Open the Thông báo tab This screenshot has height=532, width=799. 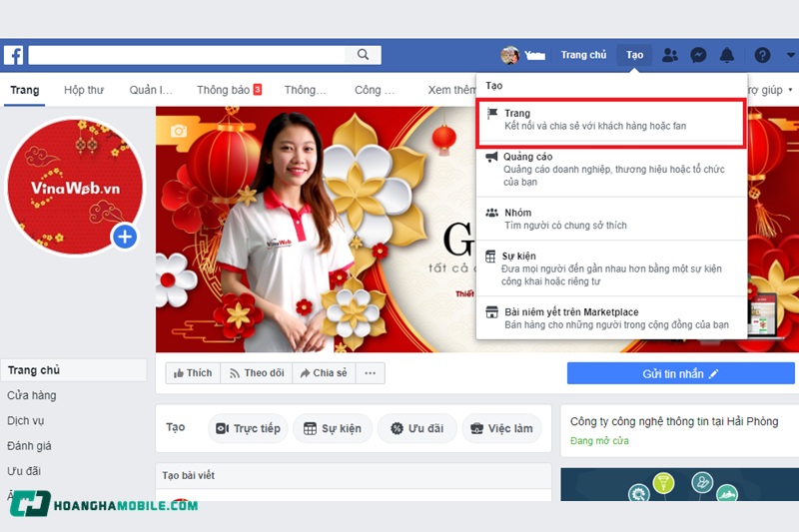[x=229, y=90]
